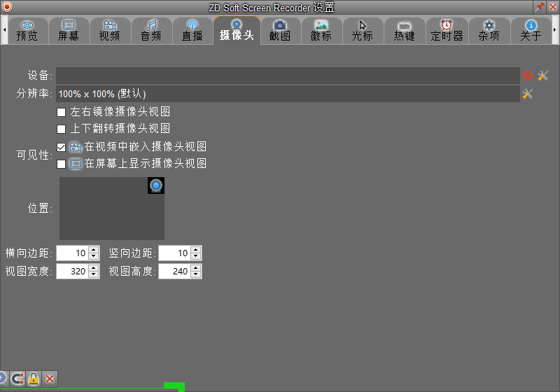
Task: Click the 竖向边距 value field
Action: click(174, 253)
